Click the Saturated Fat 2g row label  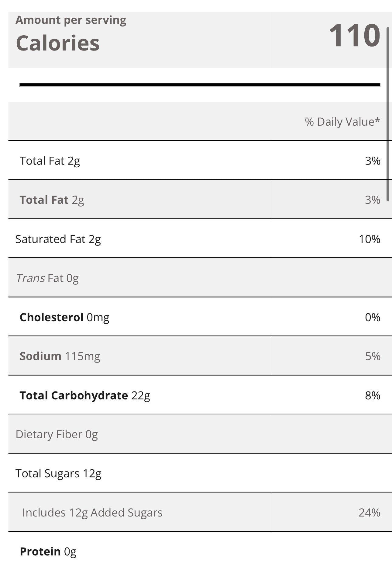[58, 239]
